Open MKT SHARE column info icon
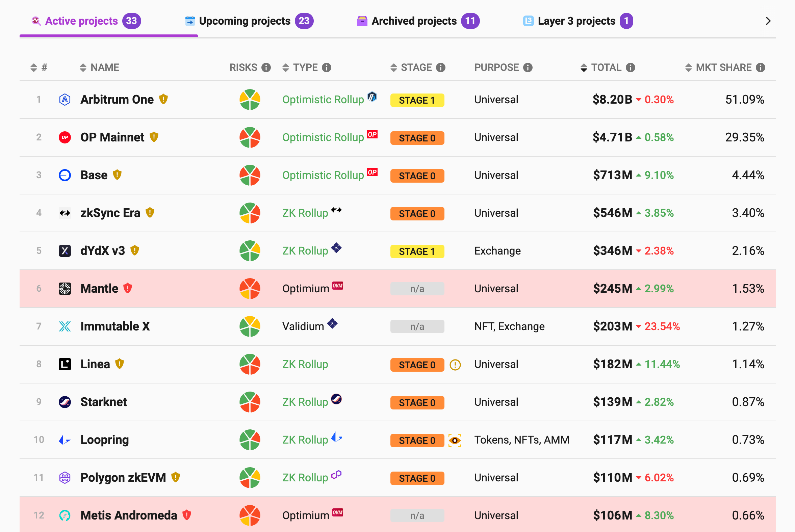The width and height of the screenshot is (795, 532). [760, 68]
